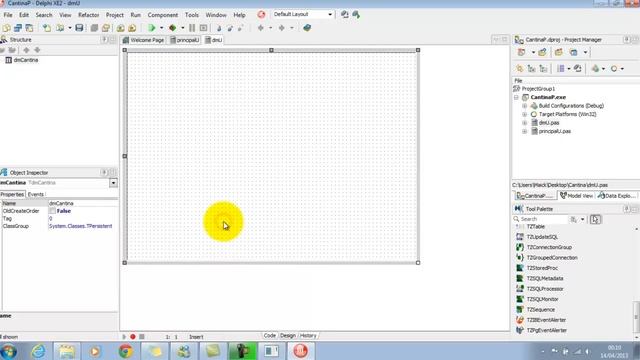640x360 pixels.
Task: Open the dropdown arrow beside the Run button
Action: point(161,28)
